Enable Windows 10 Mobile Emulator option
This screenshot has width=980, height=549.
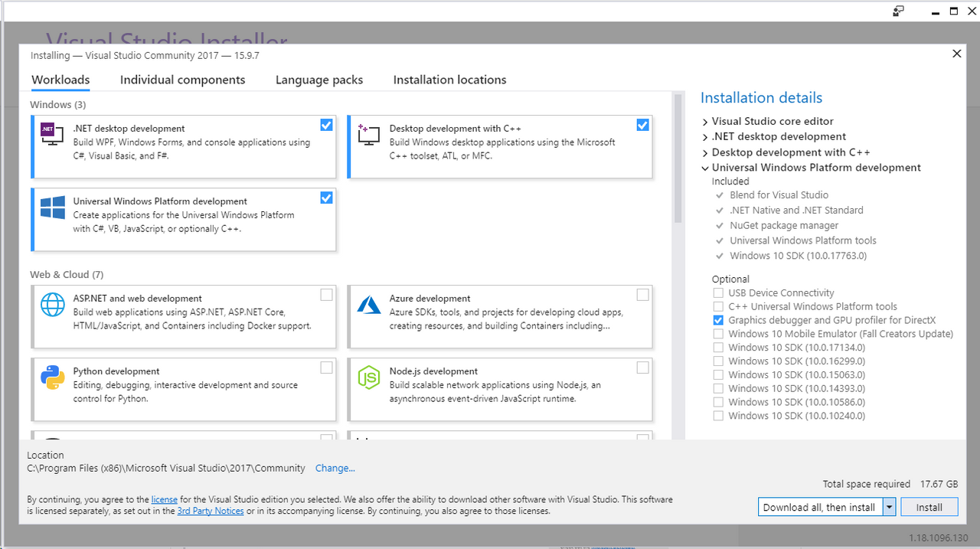pos(718,334)
